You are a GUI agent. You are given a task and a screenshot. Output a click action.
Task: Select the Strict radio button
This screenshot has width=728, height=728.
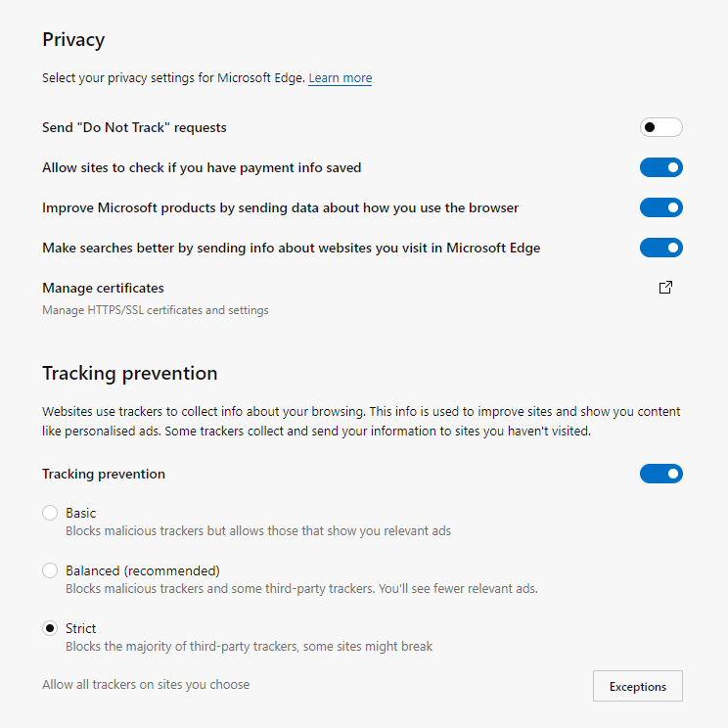[50, 628]
